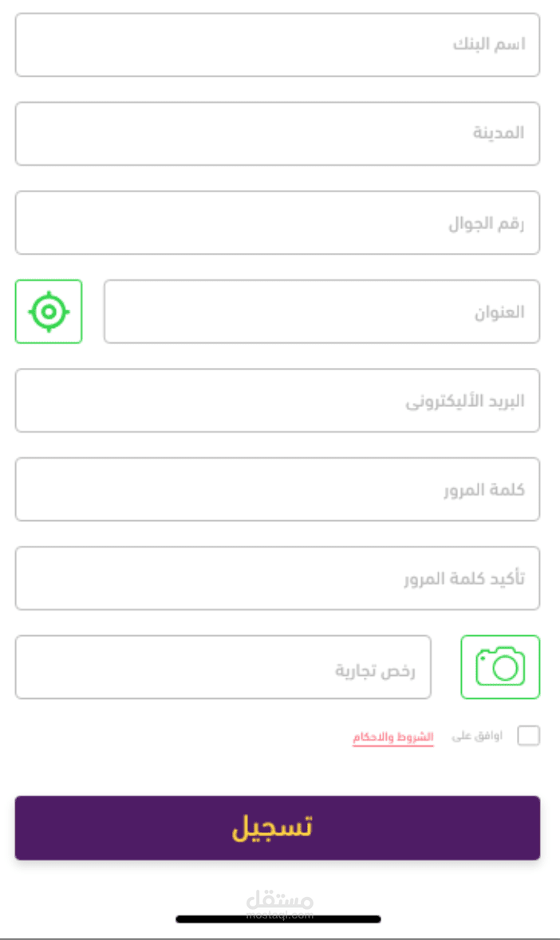Click the 'رقم الجوال' placeholder text
The width and height of the screenshot is (560, 940).
486,223
